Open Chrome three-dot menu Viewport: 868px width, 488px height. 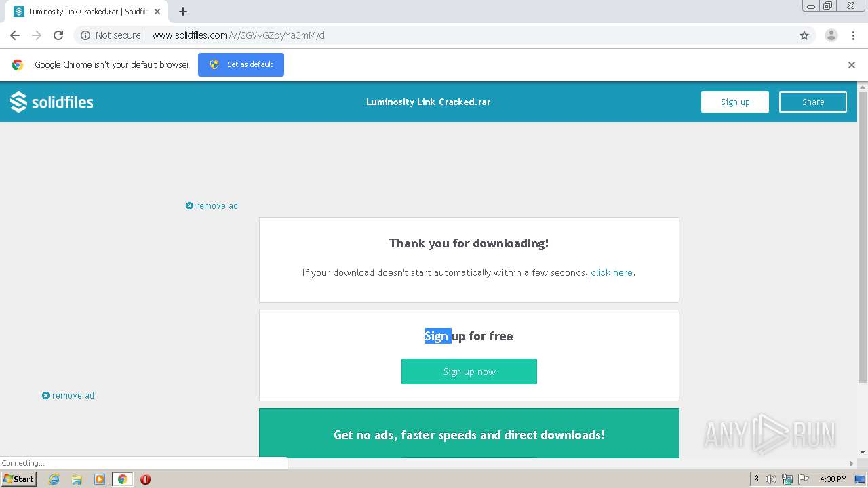click(x=853, y=35)
